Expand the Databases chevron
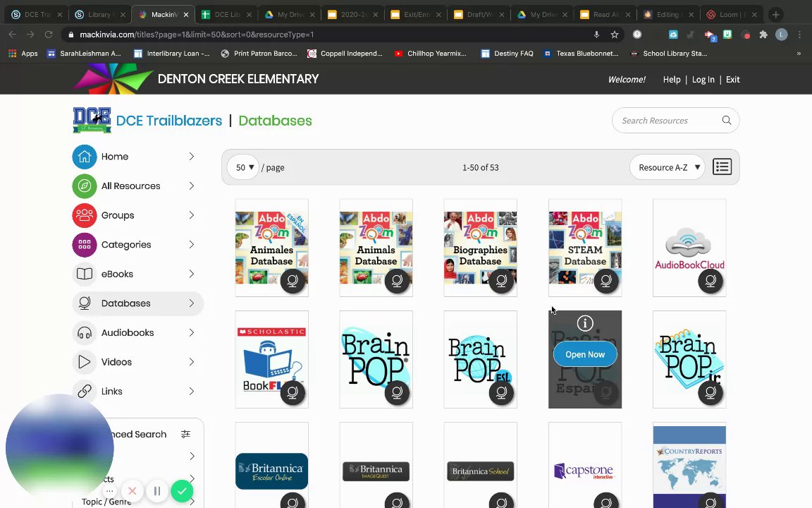This screenshot has height=508, width=812. coord(192,303)
